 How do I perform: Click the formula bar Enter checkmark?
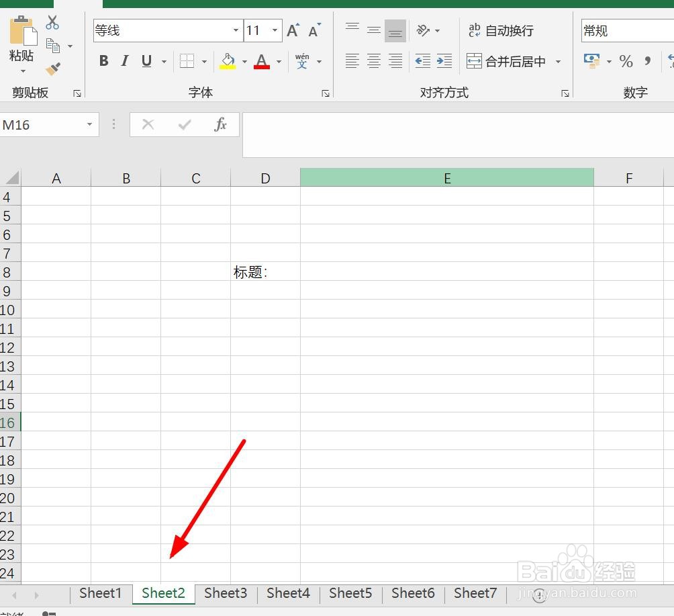(x=185, y=125)
